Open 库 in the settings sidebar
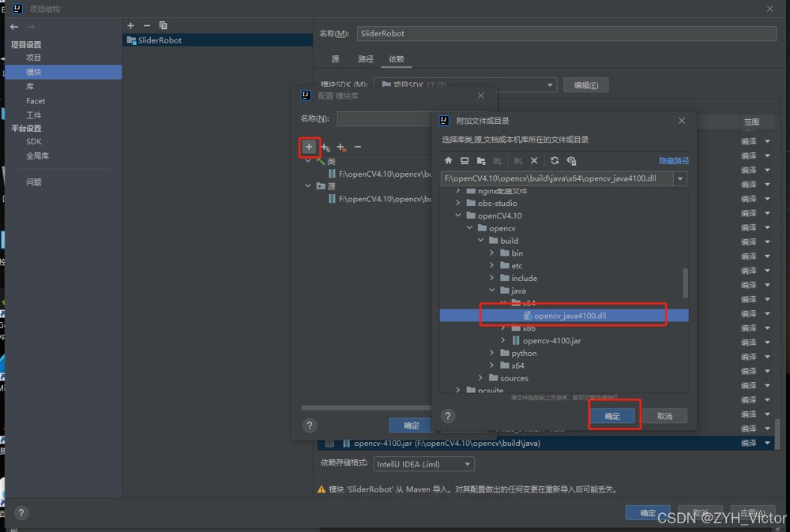The image size is (790, 532). point(30,87)
